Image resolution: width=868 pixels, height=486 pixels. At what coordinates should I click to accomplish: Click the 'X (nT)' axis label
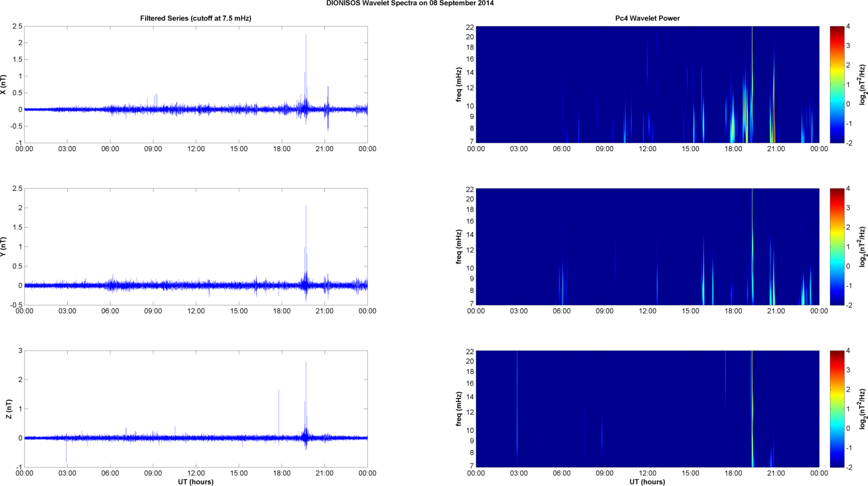(3, 84)
